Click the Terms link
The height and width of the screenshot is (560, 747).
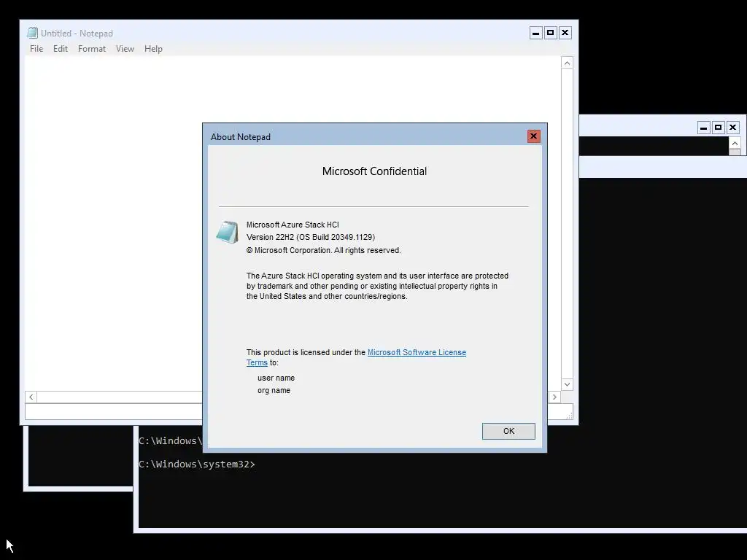point(257,363)
